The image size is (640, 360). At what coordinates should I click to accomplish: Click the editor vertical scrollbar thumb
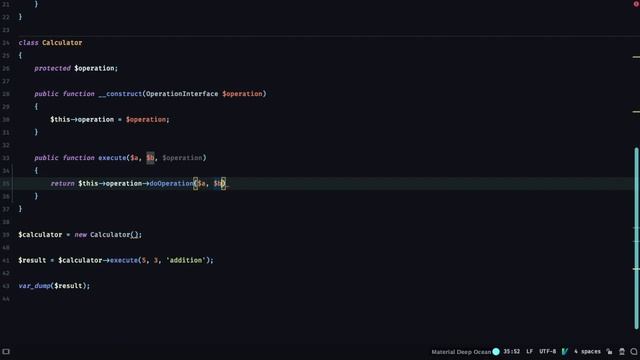[x=636, y=238]
